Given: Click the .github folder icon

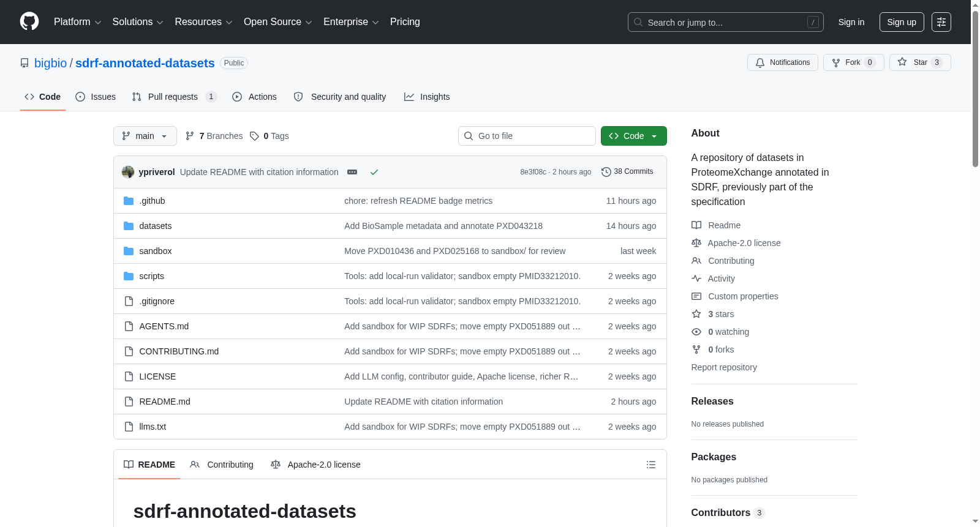Looking at the screenshot, I should (129, 201).
